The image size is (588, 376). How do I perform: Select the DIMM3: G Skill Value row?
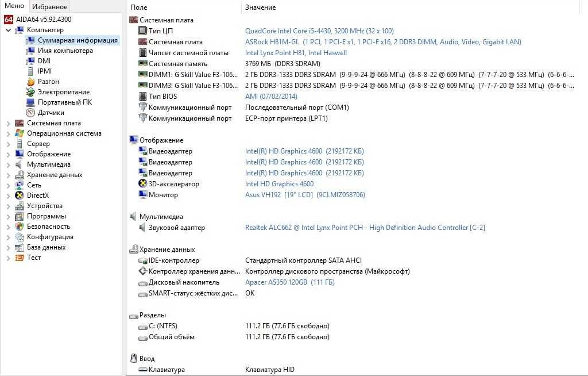coord(356,85)
